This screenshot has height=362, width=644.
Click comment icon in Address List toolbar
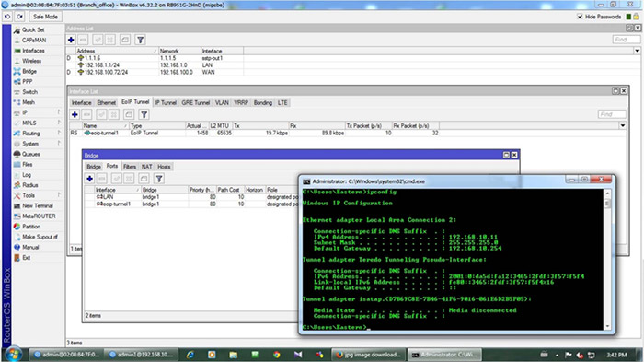click(x=125, y=40)
